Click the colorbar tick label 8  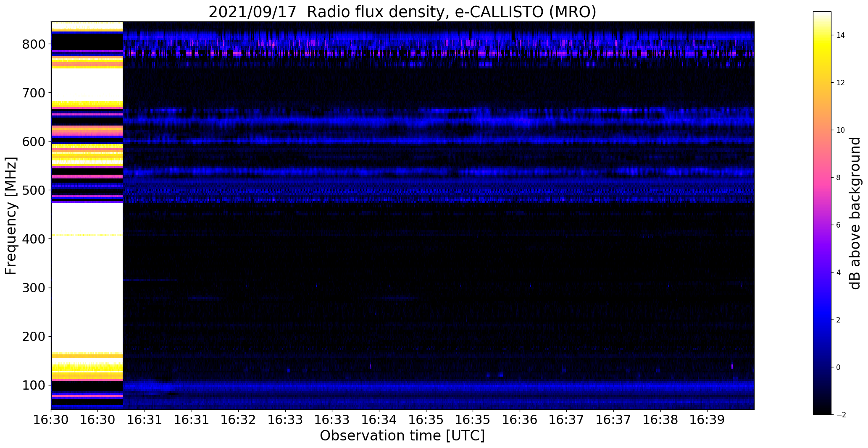click(838, 178)
